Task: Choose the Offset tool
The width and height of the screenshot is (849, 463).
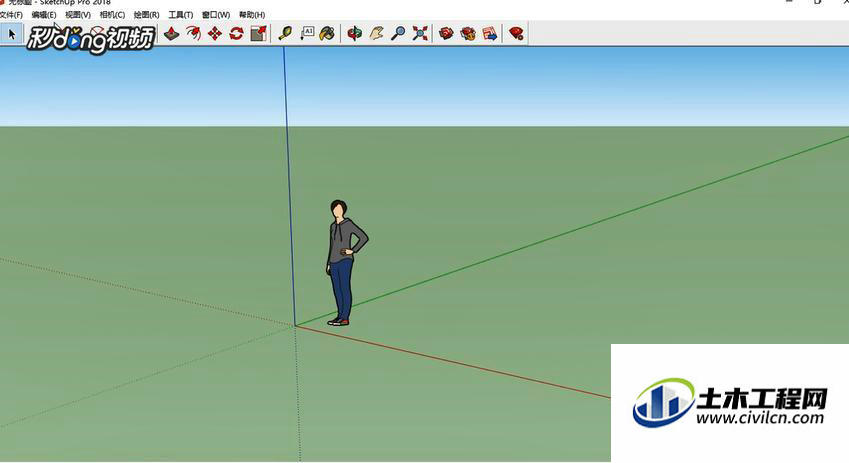Action: click(x=193, y=34)
